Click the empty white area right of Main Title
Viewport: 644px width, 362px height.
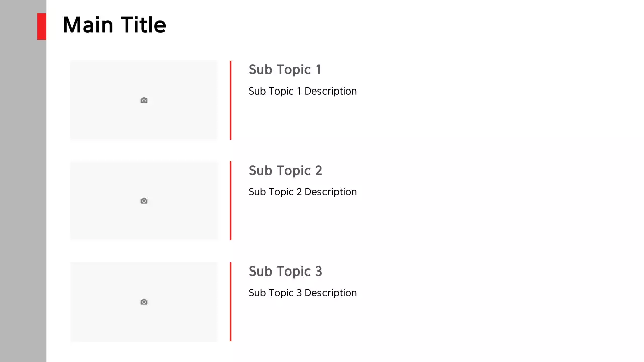pos(403,25)
